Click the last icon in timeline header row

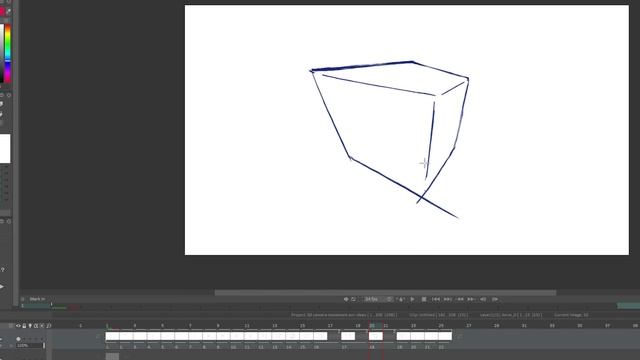(x=49, y=326)
